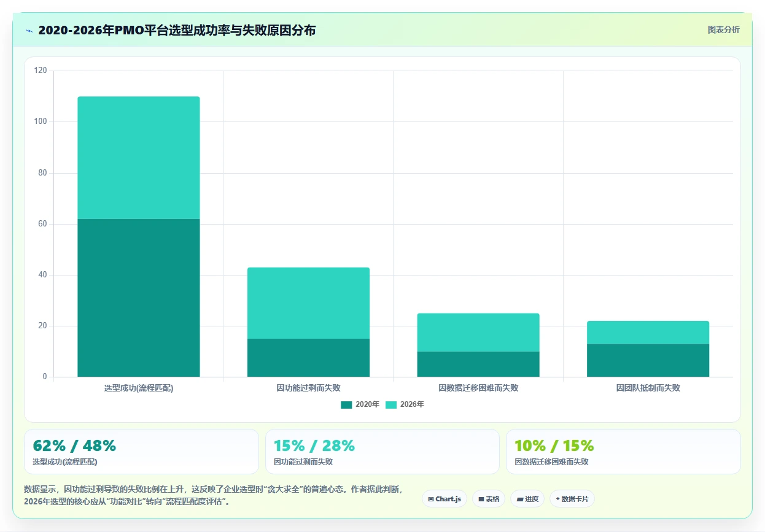This screenshot has height=532, width=765.
Task: Toggle the 2026年 legend series
Action: point(405,404)
